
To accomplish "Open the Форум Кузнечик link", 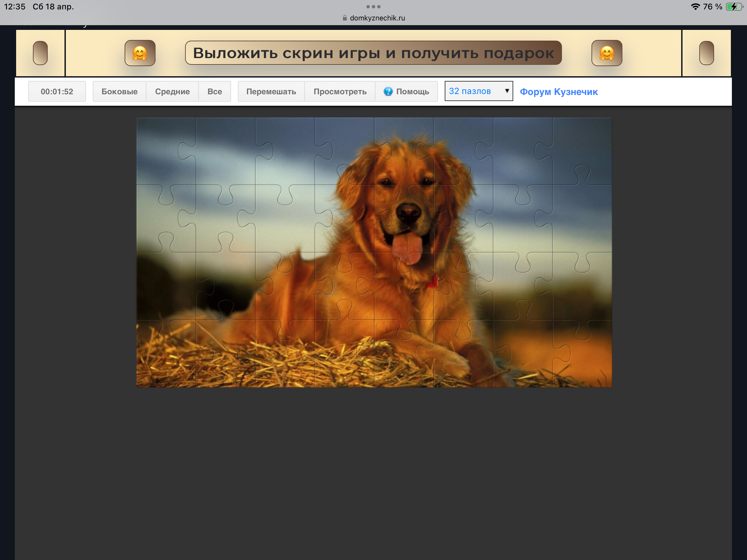I will tap(559, 92).
